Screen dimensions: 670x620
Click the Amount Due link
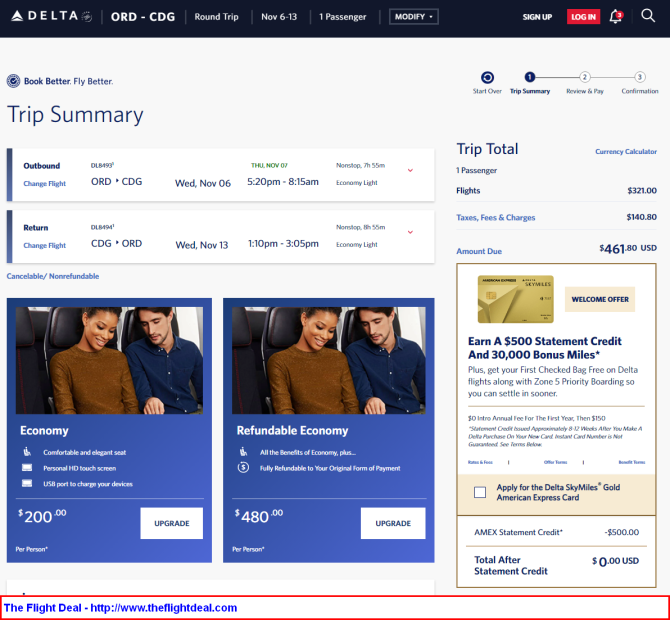pyautogui.click(x=479, y=251)
